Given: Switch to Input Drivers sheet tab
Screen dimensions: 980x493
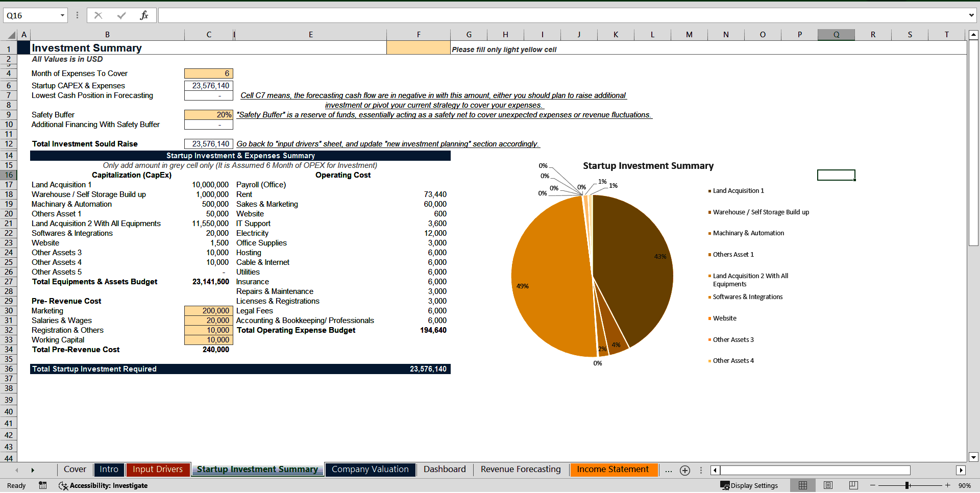Looking at the screenshot, I should point(158,470).
